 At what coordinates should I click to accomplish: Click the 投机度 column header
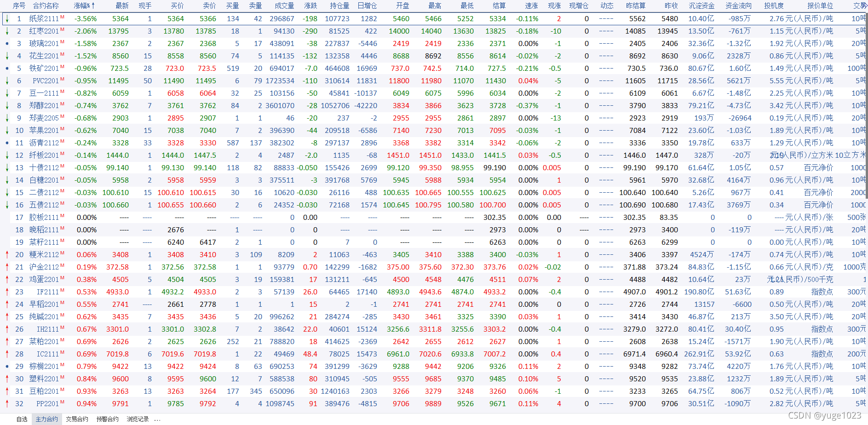774,6
